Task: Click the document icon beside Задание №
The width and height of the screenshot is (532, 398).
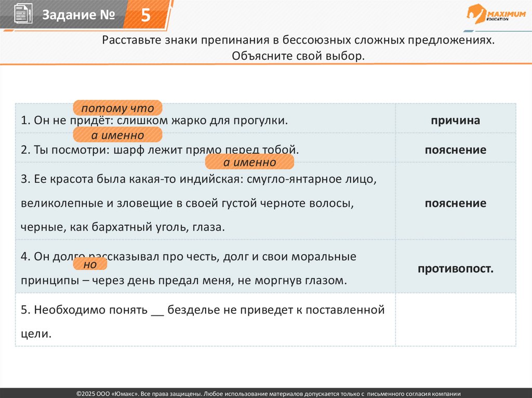Action: click(x=23, y=14)
